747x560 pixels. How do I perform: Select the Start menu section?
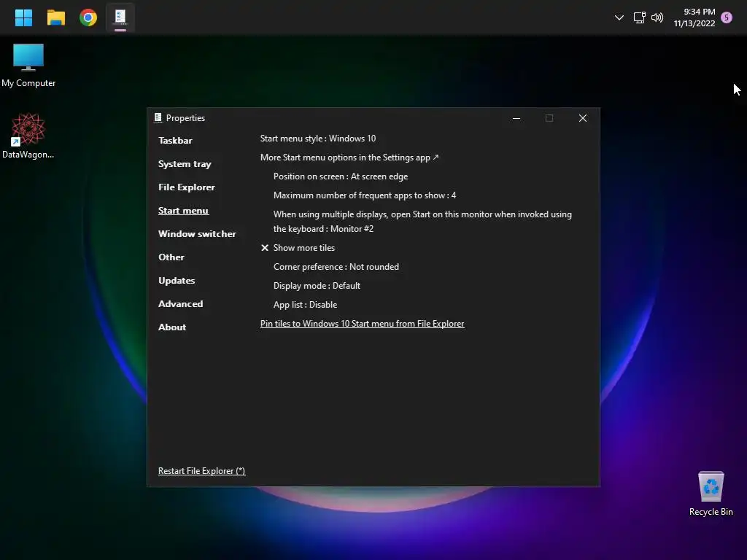pyautogui.click(x=183, y=211)
